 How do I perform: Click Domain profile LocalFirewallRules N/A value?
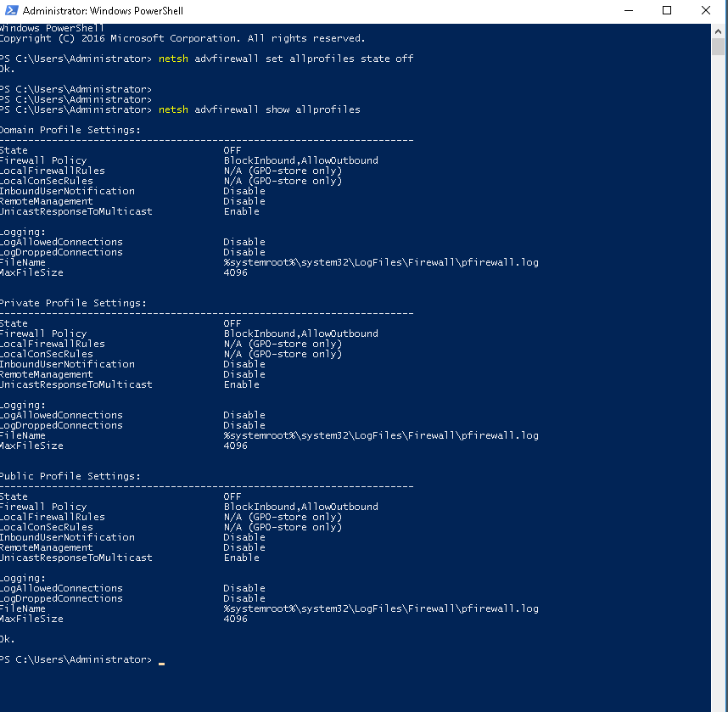(283, 171)
